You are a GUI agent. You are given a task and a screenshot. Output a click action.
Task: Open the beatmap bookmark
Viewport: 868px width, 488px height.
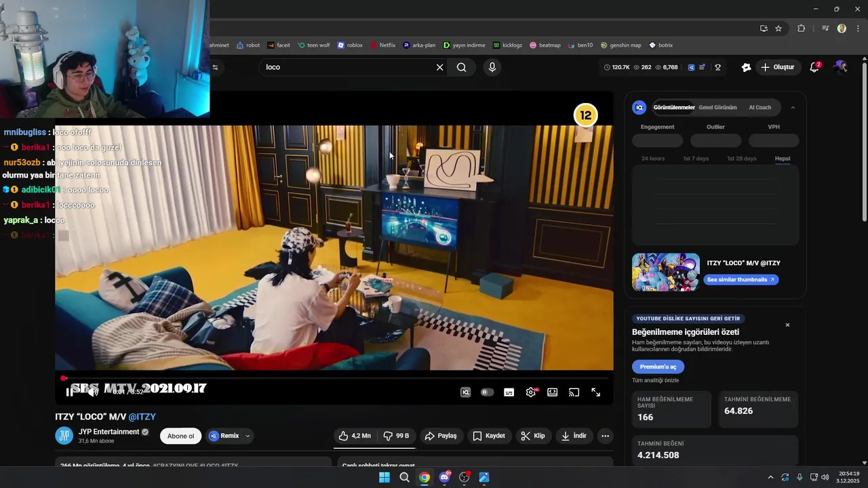pyautogui.click(x=545, y=45)
